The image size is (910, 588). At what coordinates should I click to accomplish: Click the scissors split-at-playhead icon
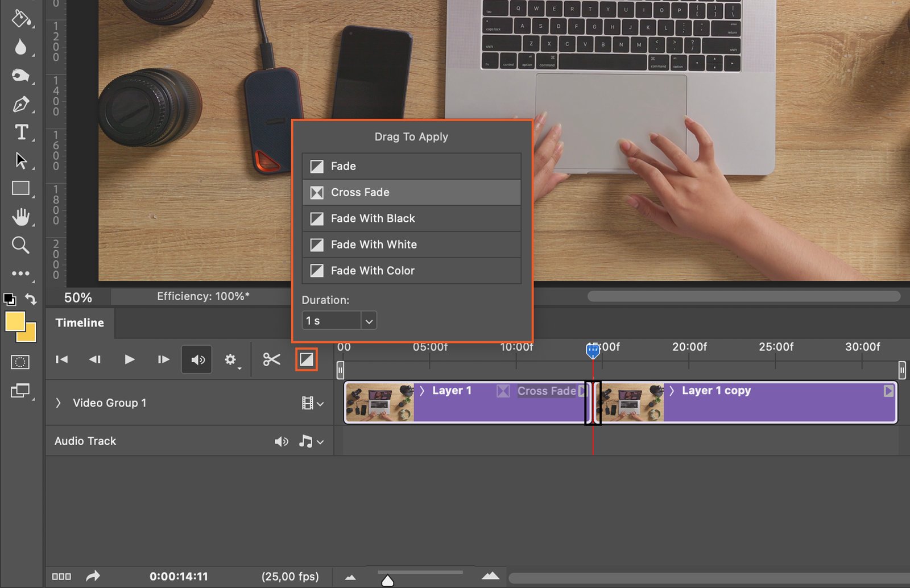[271, 359]
